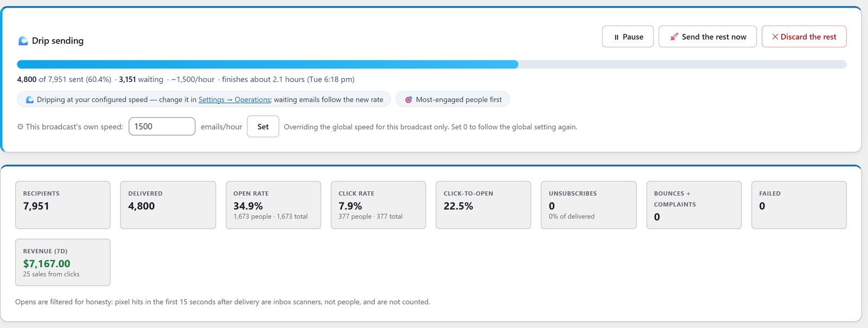Send the rest now
The width and height of the screenshot is (868, 328).
[x=707, y=36]
